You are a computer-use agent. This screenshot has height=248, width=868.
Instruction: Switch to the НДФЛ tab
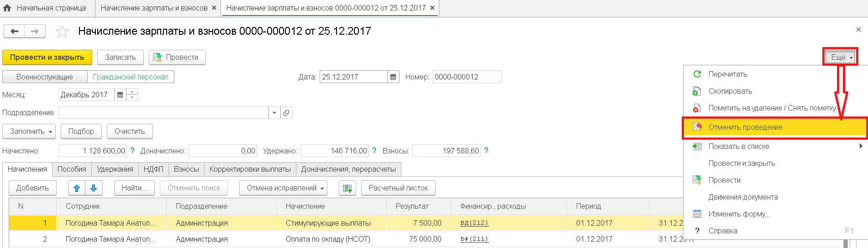point(153,169)
